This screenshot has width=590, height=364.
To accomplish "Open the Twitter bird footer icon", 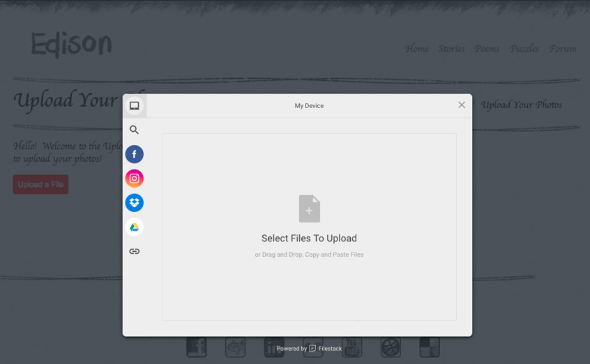I will (235, 347).
